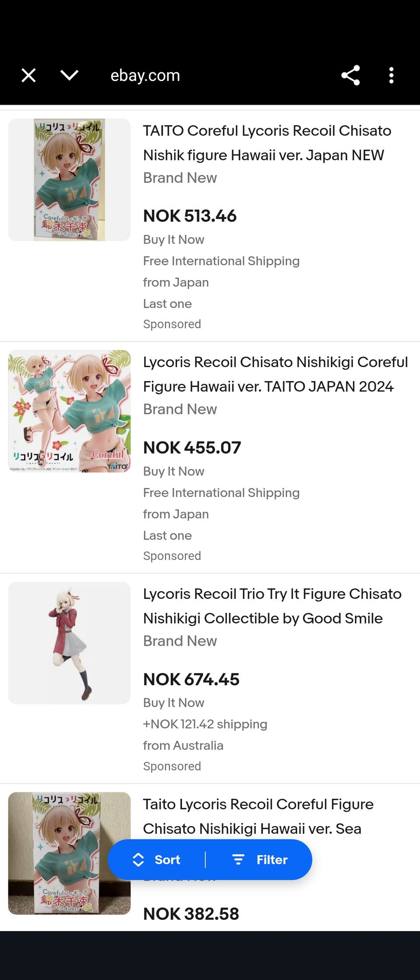Image resolution: width=420 pixels, height=980 pixels.
Task: Open "Lycoris Recoil Chisato Nishikigi Coreful" listing title
Action: pyautogui.click(x=275, y=374)
